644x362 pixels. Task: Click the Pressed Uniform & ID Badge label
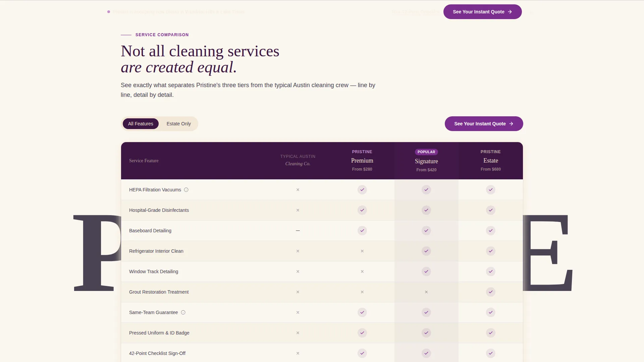coord(159,333)
